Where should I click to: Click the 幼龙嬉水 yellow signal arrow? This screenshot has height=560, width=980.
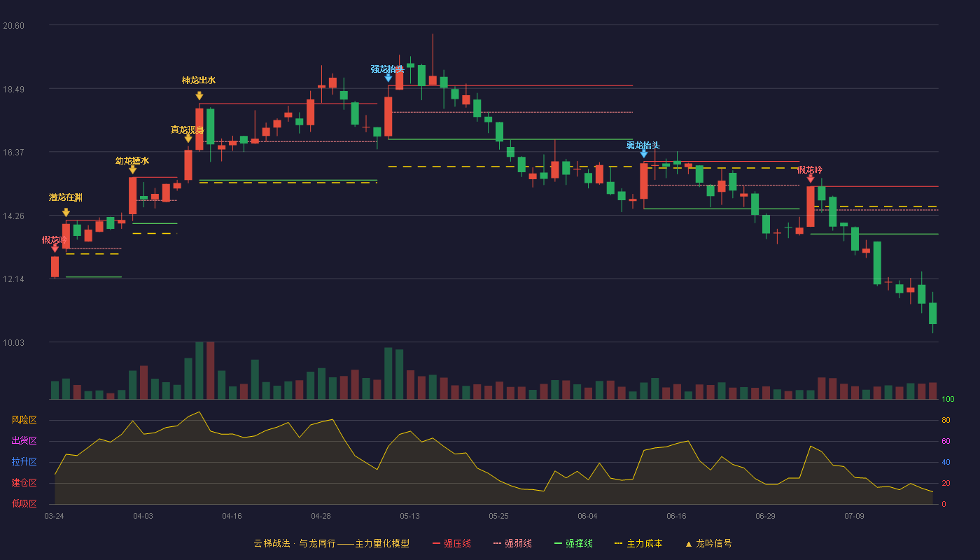pos(132,169)
